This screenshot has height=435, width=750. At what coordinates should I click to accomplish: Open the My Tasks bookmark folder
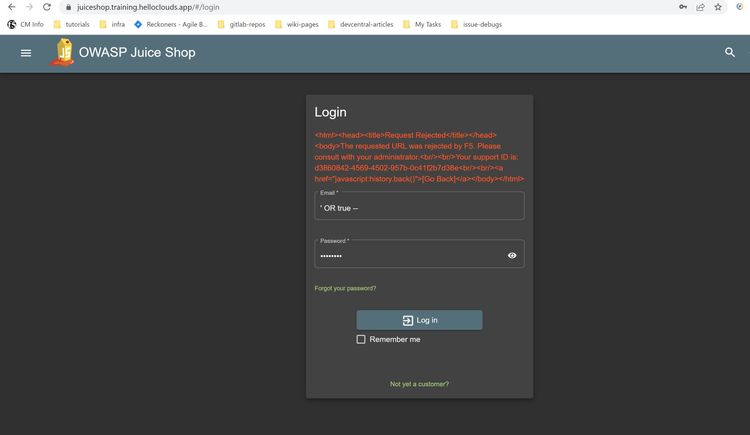click(422, 24)
